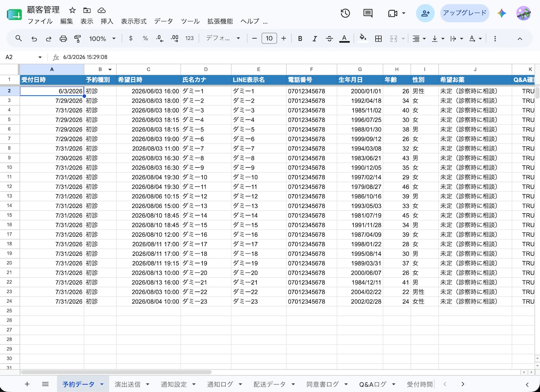This screenshot has width=540, height=392.
Task: Open horizontal align dropdown
Action: point(419,38)
